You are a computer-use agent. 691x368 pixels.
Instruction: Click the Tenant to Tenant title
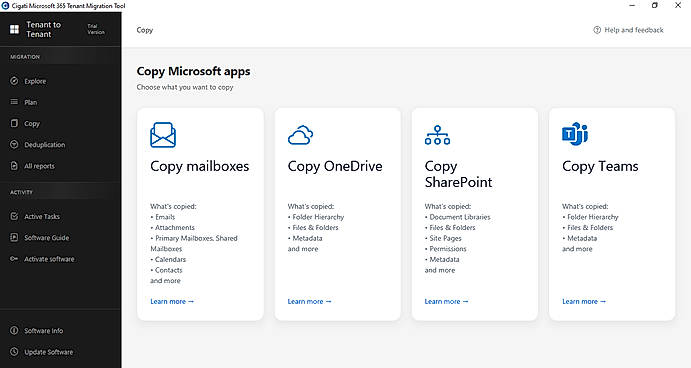click(43, 29)
